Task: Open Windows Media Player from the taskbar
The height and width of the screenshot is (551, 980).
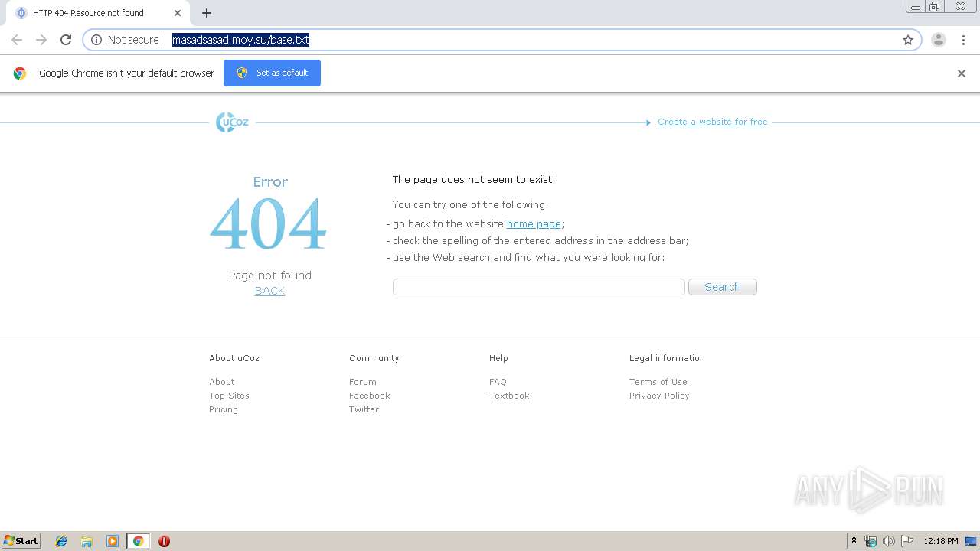Action: pyautogui.click(x=113, y=541)
